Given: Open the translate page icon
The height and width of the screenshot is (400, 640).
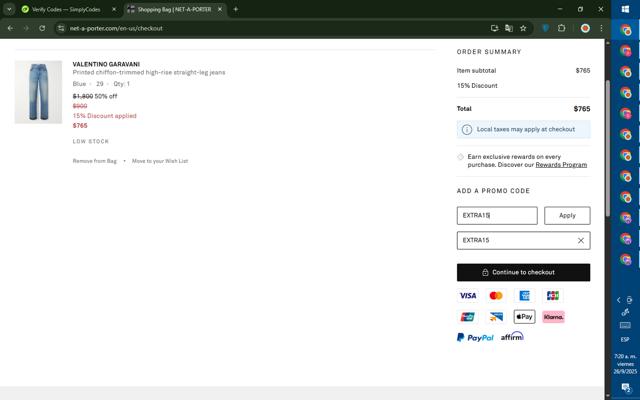Looking at the screenshot, I should tap(509, 28).
